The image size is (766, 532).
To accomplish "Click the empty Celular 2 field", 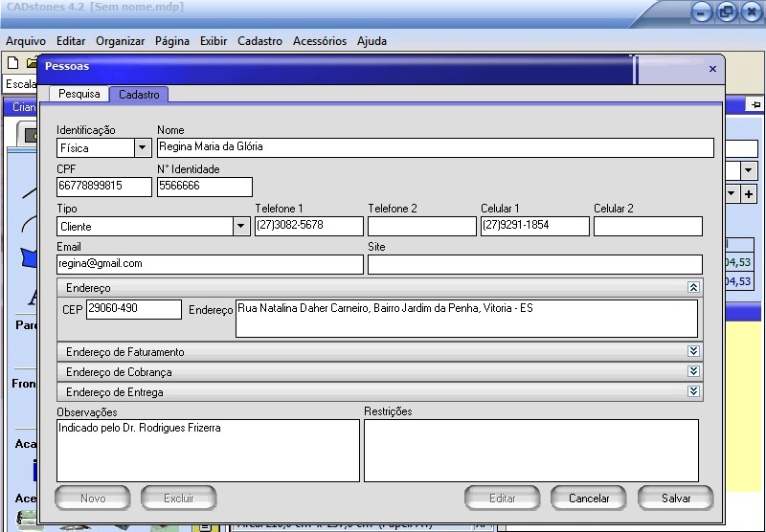I will (x=648, y=226).
